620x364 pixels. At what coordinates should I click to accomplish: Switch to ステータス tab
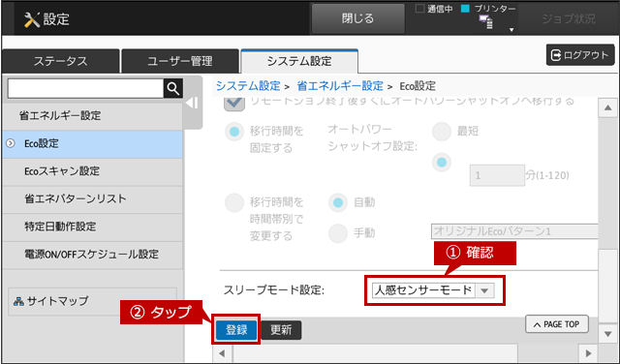click(x=60, y=61)
